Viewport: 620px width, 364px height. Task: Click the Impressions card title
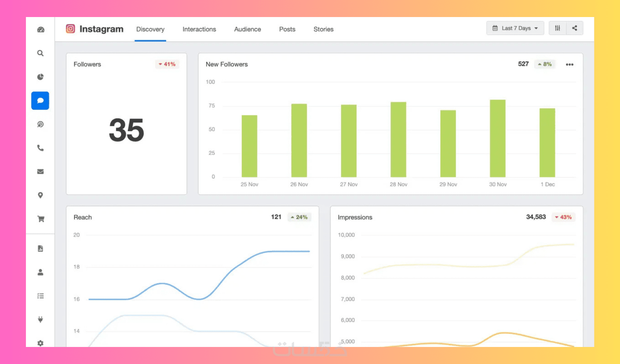(x=355, y=217)
